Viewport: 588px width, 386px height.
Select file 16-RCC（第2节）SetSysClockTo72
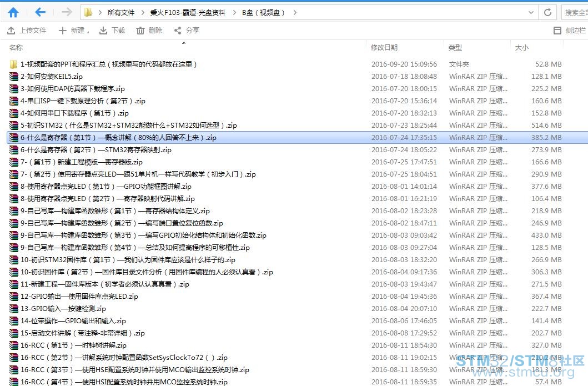coord(124,358)
